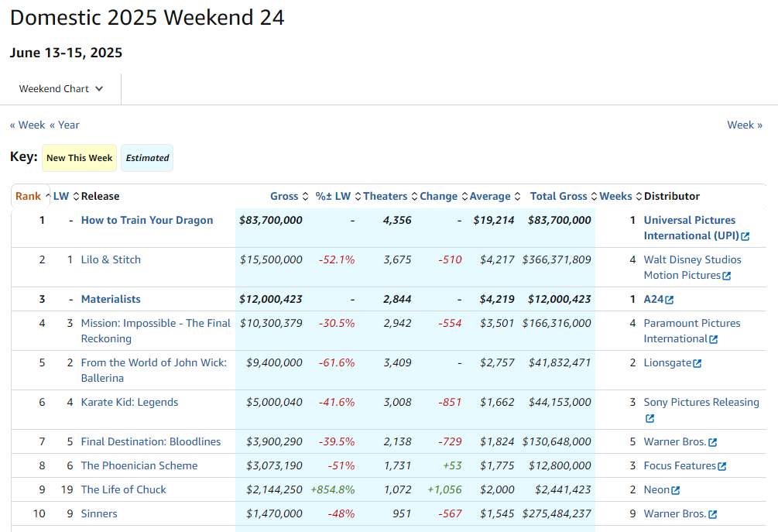778x532 pixels.
Task: Sort table by %± LW column
Action: pyautogui.click(x=338, y=196)
